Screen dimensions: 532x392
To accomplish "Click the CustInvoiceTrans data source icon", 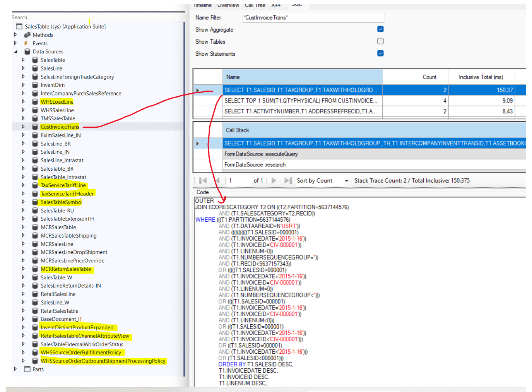I will coord(35,127).
